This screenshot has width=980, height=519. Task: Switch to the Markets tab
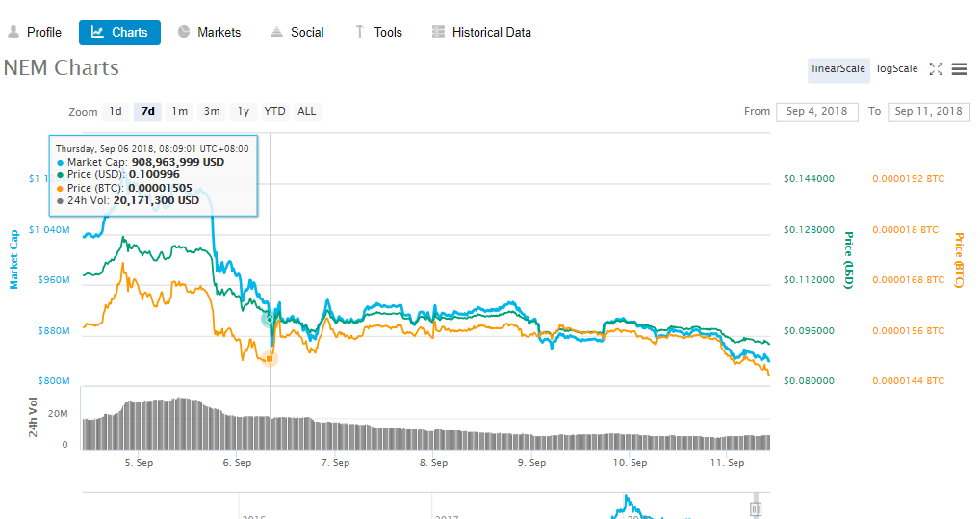point(209,33)
